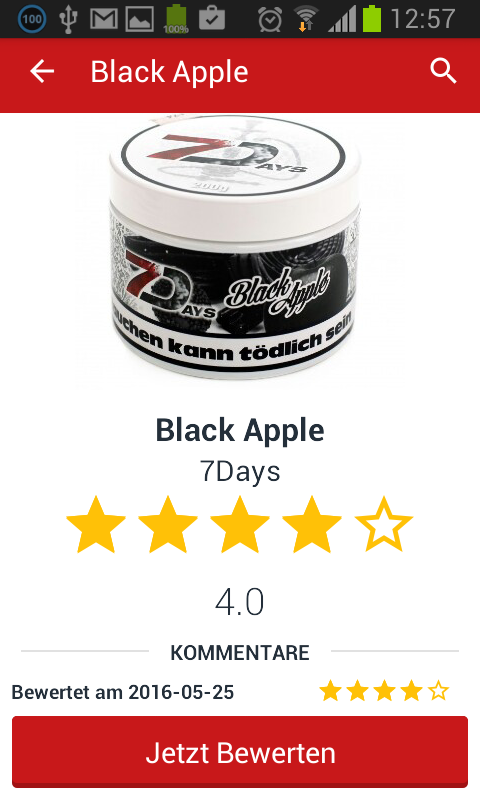Select the empty fifth large star

pyautogui.click(x=384, y=525)
